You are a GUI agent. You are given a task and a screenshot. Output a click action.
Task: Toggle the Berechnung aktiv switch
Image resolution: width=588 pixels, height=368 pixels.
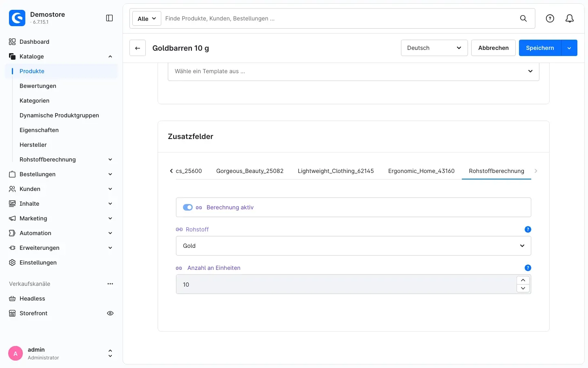click(188, 207)
